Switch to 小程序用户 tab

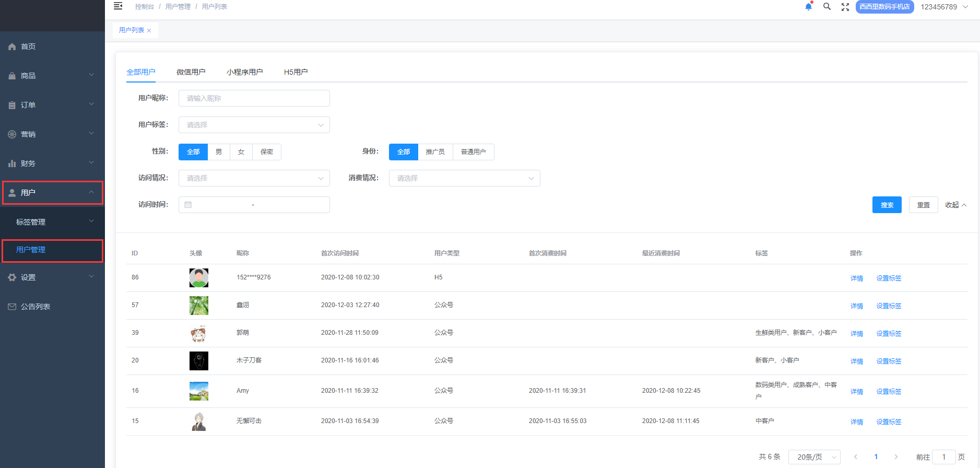tap(244, 72)
